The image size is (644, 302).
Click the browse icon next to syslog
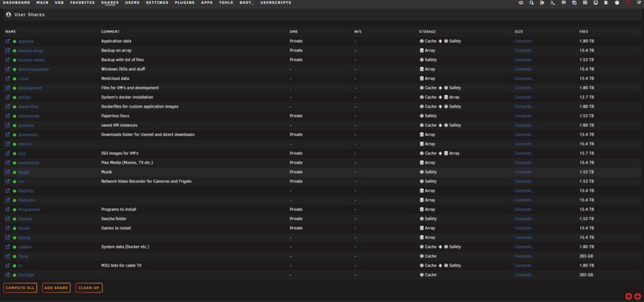coord(7,238)
